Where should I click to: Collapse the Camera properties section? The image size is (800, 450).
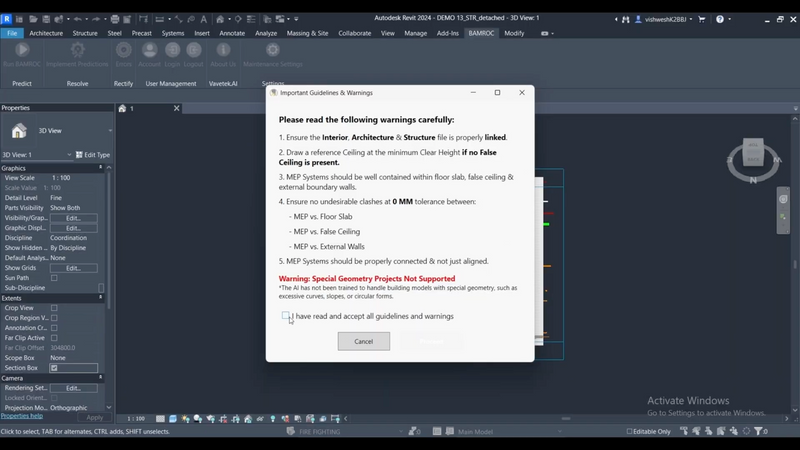pos(101,378)
